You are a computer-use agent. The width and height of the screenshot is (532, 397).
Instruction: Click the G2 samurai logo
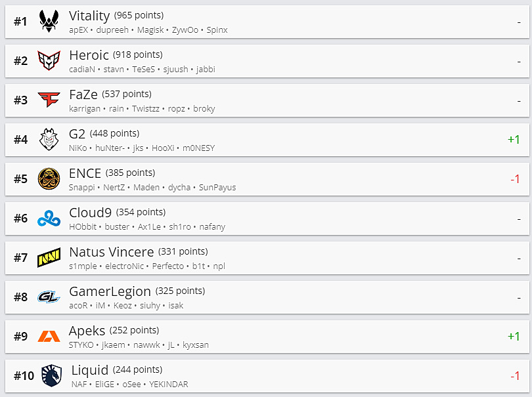point(49,140)
